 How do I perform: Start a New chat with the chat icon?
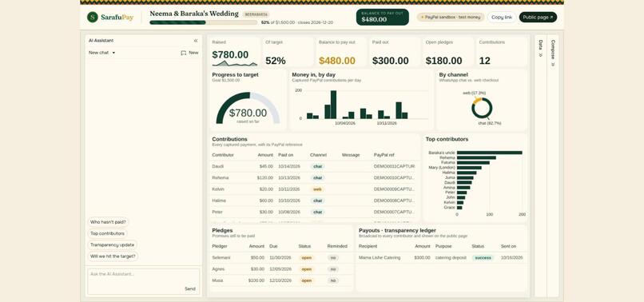(189, 53)
